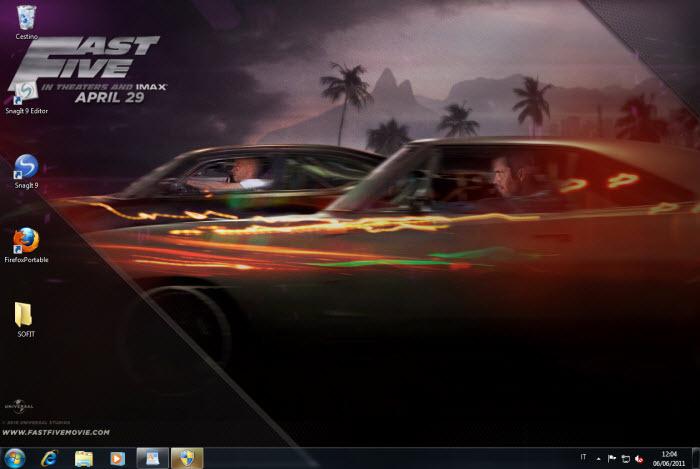The height and width of the screenshot is (469, 700).
Task: Open the Cestino recycle bin icon
Action: tap(26, 22)
